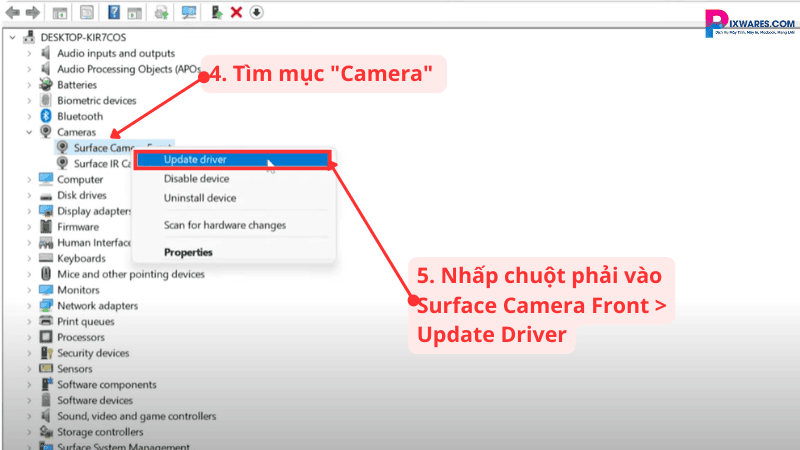800x450 pixels.
Task: Click the Forward arrow in the toolbar
Action: coord(31,12)
